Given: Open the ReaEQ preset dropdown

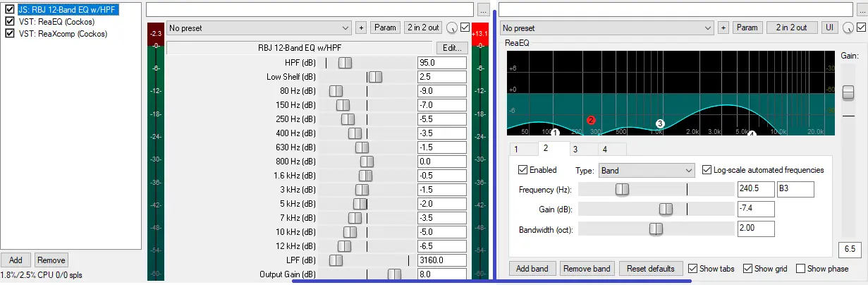Looking at the screenshot, I should 607,28.
